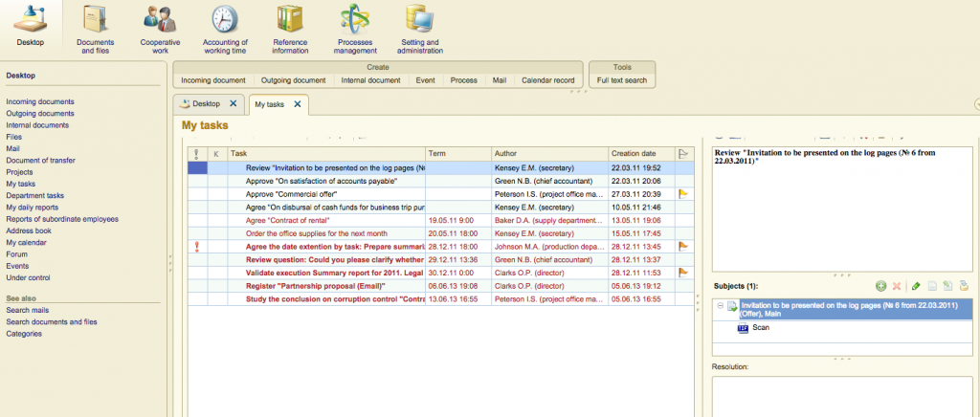
Task: Create an Outgoing document
Action: [293, 80]
